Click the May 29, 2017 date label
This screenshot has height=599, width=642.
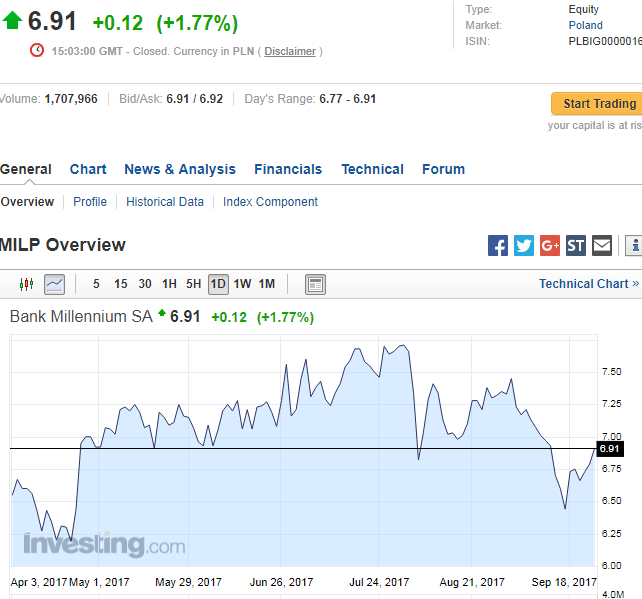pos(188,582)
